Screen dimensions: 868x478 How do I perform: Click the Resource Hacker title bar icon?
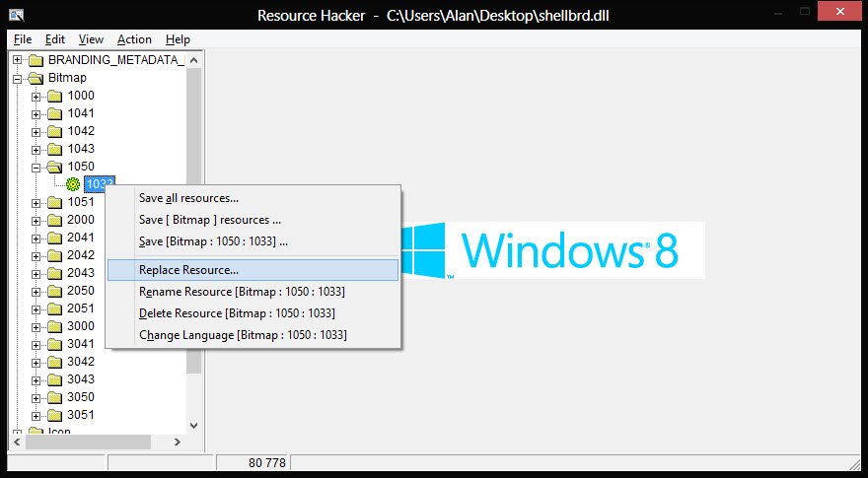click(x=17, y=15)
